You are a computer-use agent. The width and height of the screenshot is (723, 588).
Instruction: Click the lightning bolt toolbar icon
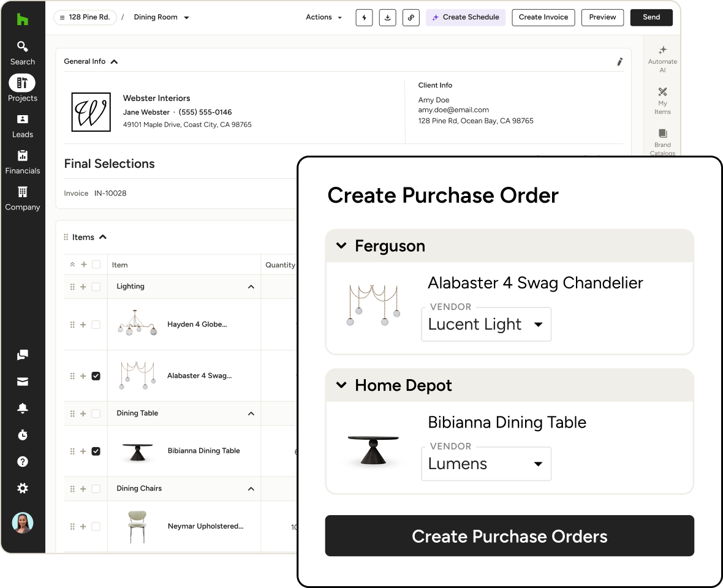click(x=365, y=18)
